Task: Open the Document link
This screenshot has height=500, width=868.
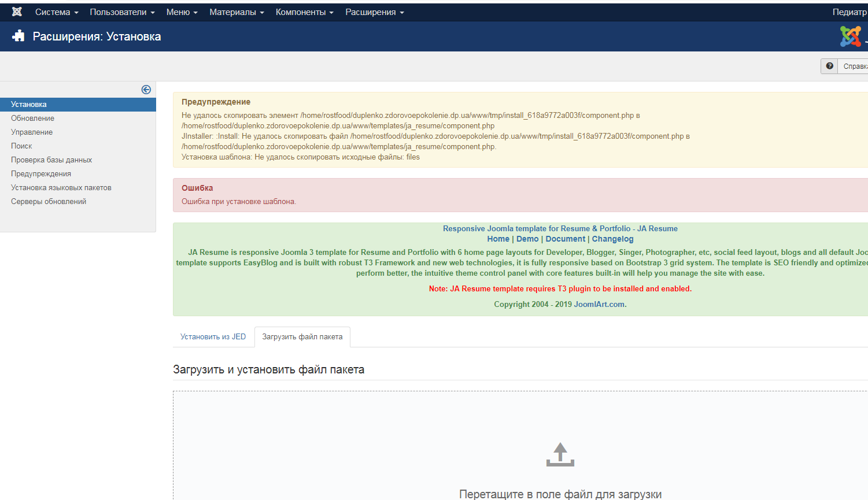Action: [566, 239]
